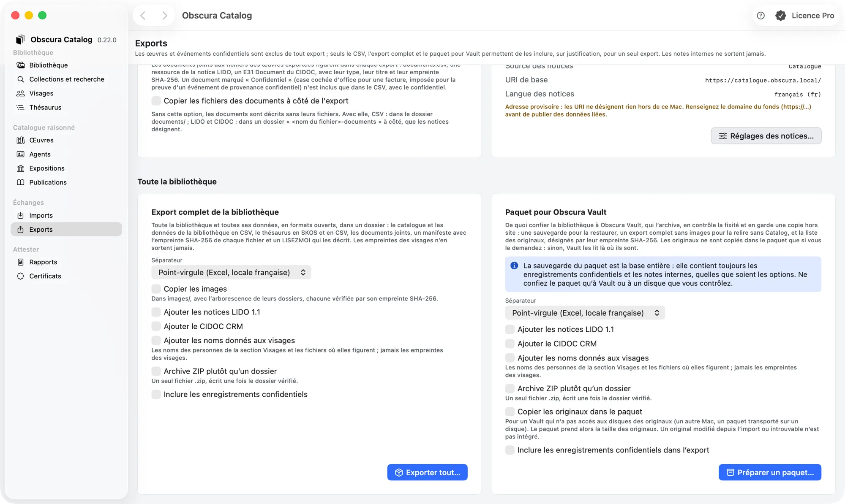Click the Agents card icon
The image size is (845, 504).
click(x=20, y=154)
